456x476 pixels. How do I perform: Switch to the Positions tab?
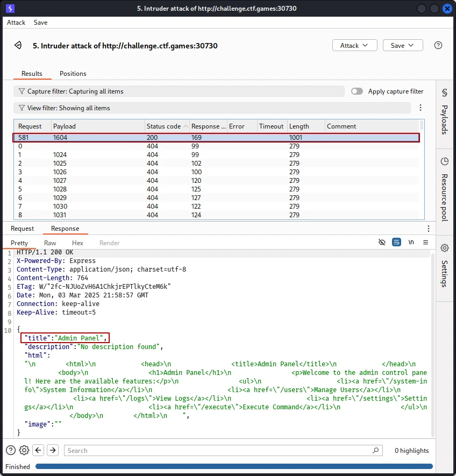73,74
